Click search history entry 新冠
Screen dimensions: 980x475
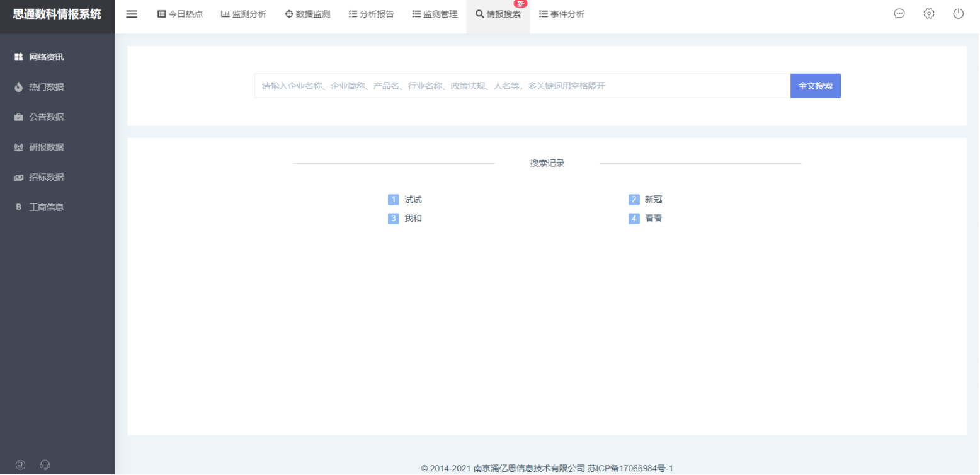coord(653,200)
